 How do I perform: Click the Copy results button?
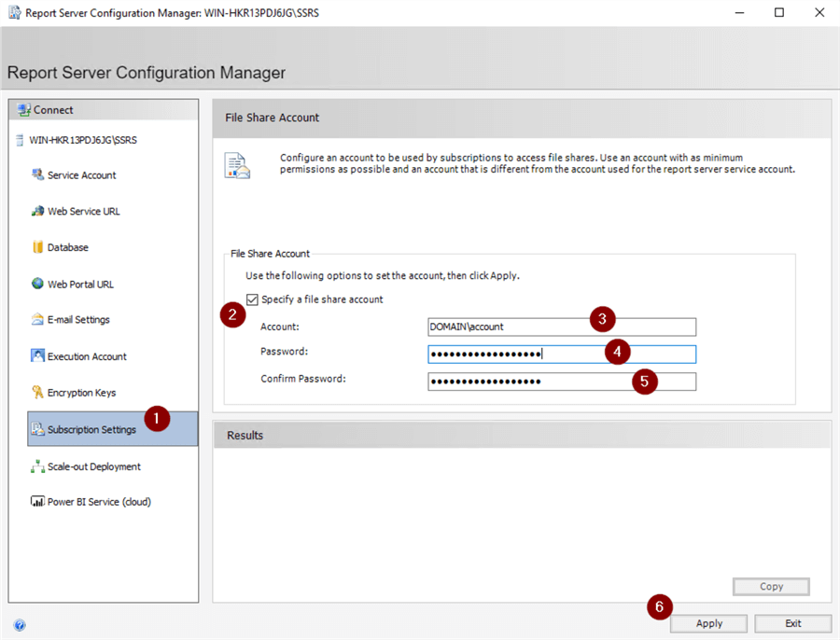click(771, 587)
